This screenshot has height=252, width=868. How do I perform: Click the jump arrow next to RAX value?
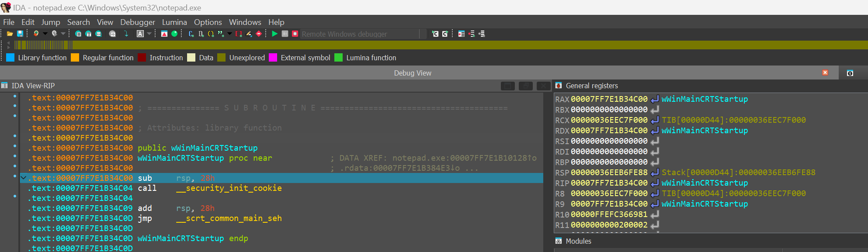654,99
